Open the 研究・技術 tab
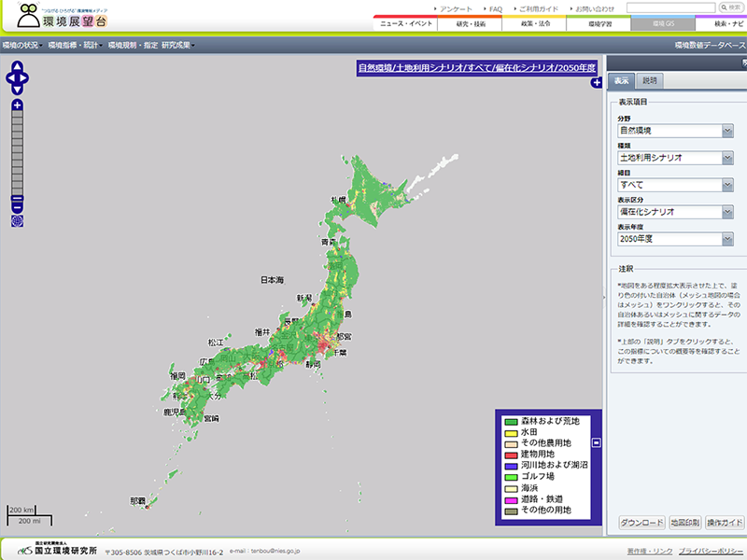Screen dimensions: 747x560 click(471, 23)
